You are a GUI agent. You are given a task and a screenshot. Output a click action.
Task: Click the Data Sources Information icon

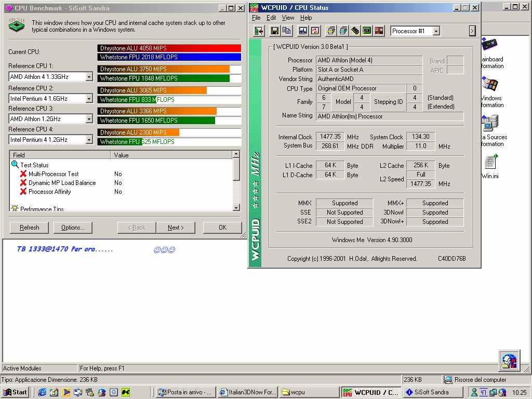pyautogui.click(x=489, y=123)
